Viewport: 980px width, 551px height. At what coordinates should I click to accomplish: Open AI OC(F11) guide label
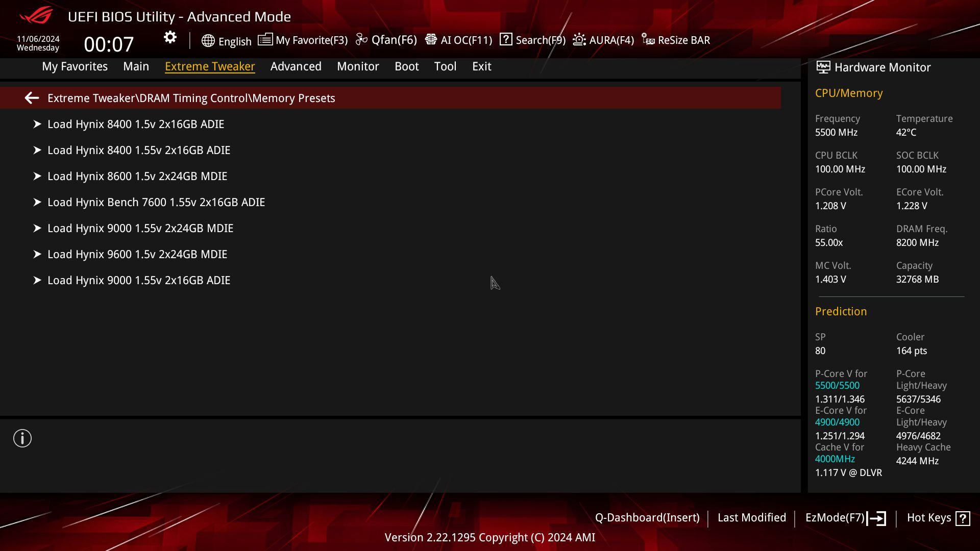click(466, 40)
